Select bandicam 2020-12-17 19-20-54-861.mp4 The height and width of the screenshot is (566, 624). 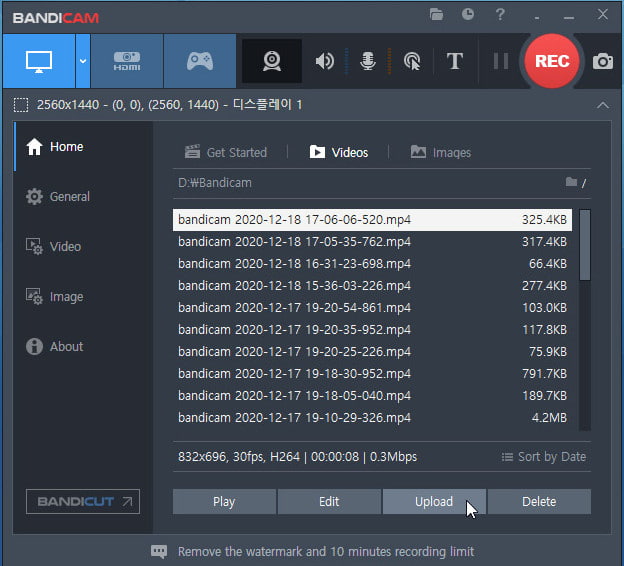372,308
